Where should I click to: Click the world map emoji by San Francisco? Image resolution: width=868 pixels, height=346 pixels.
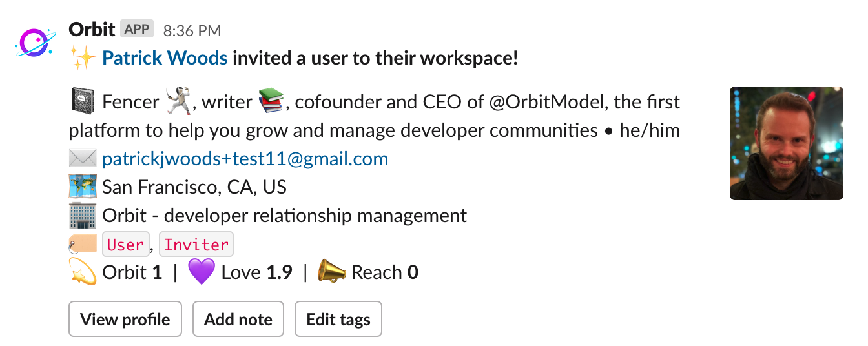point(83,187)
